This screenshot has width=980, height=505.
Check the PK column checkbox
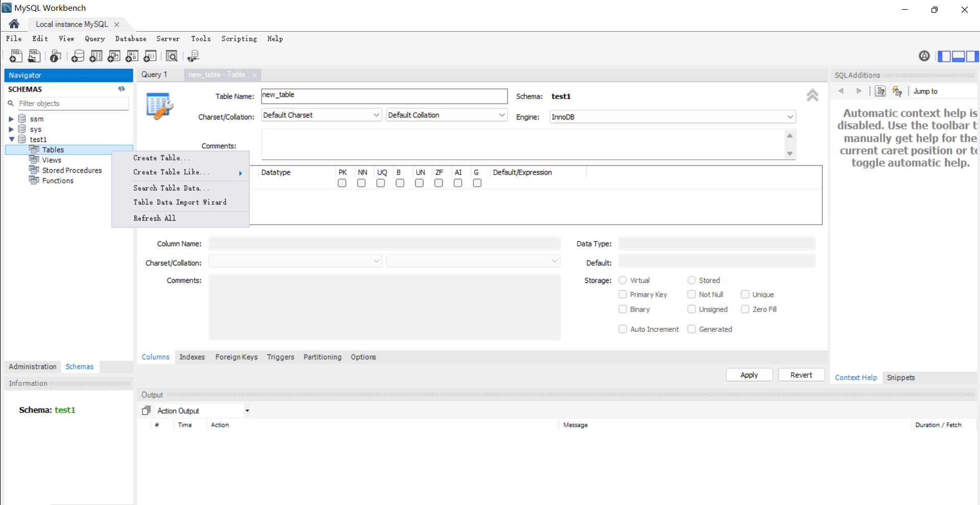pyautogui.click(x=342, y=183)
